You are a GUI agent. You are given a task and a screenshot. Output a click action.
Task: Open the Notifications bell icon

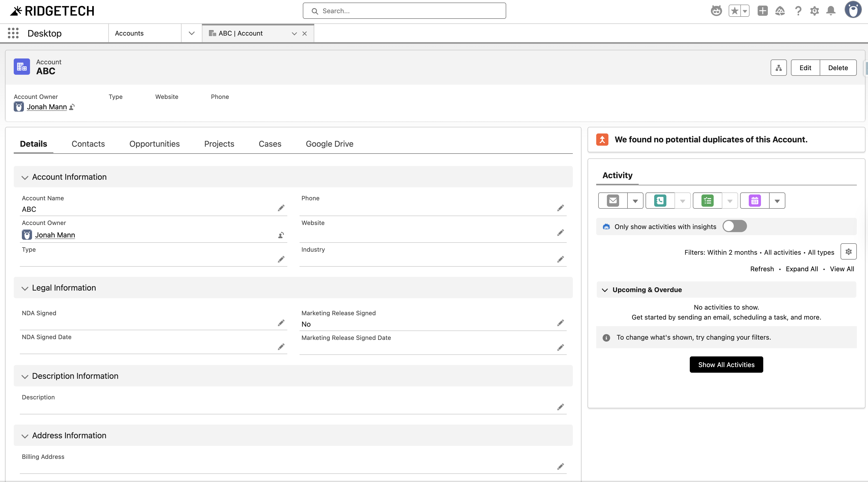coord(831,11)
